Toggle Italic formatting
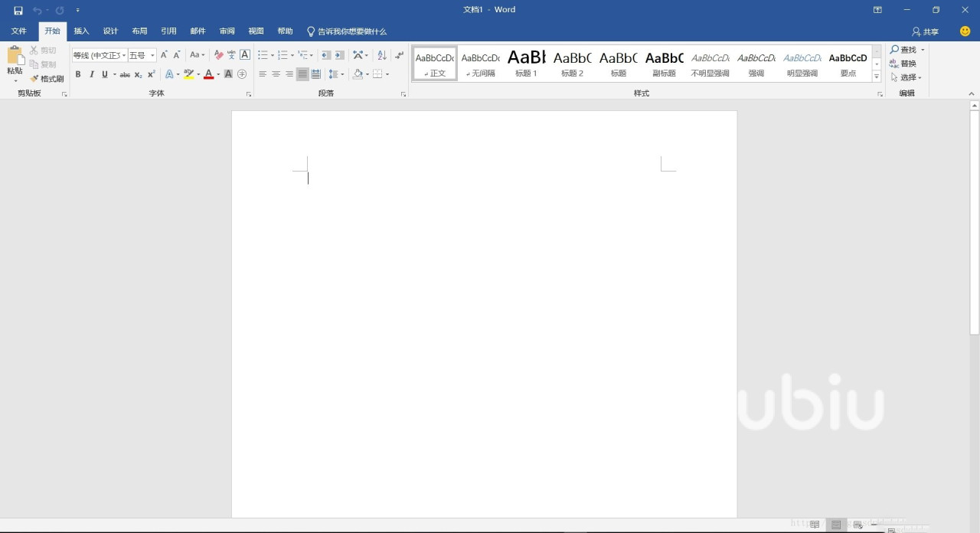Screen dimensions: 980x533 (x=92, y=74)
